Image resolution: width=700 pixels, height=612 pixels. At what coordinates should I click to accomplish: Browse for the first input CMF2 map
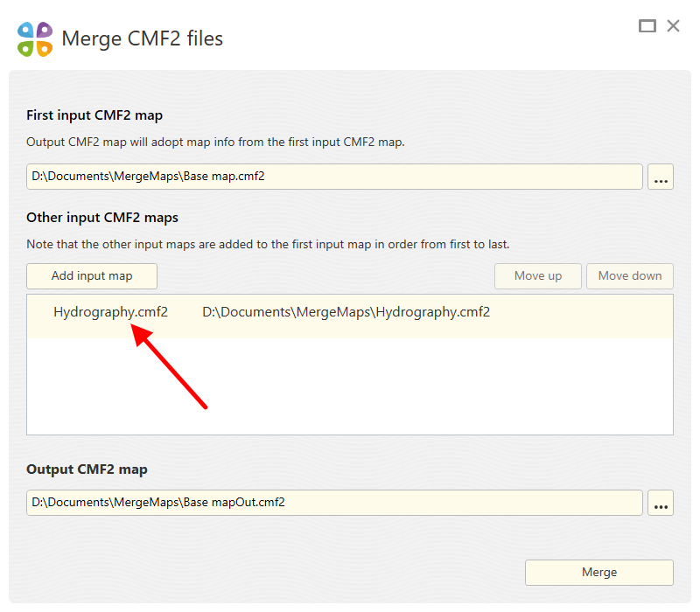coord(661,177)
